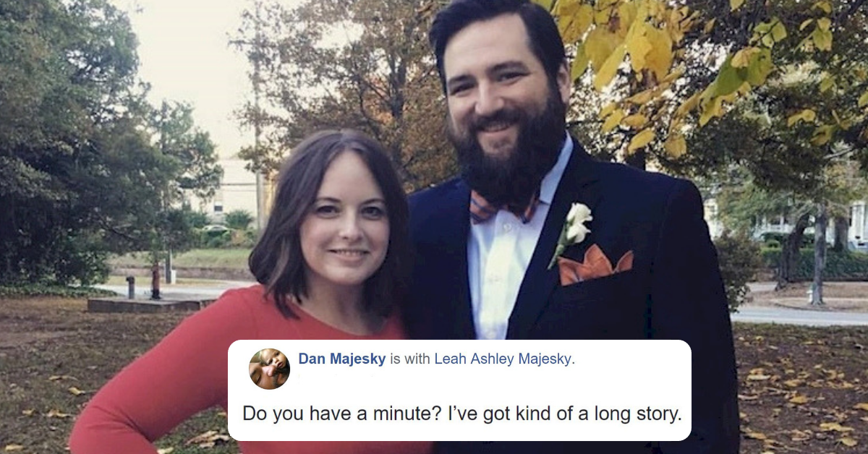
Task: Click the round profile avatar thumbnail
Action: 269,369
